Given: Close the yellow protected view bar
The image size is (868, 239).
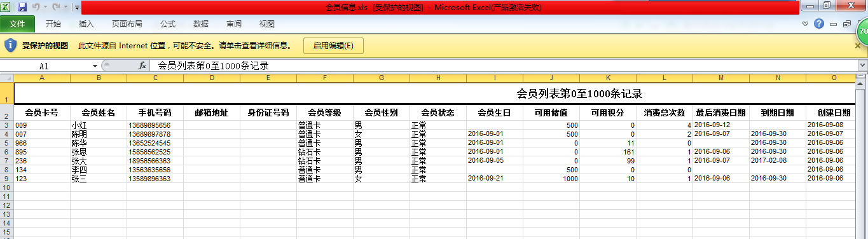Looking at the screenshot, I should (x=858, y=46).
